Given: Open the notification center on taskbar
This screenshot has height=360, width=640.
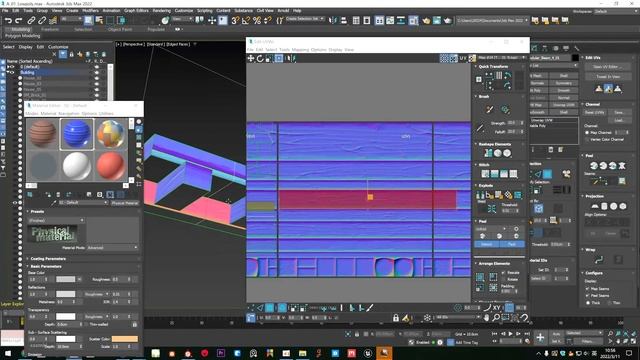Looking at the screenshot, I should [x=629, y=353].
